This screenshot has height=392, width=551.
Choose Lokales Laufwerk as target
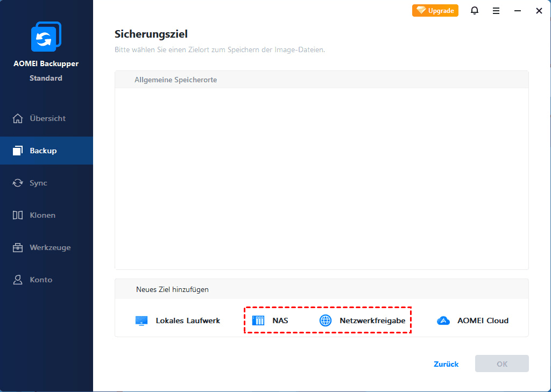[x=178, y=320]
